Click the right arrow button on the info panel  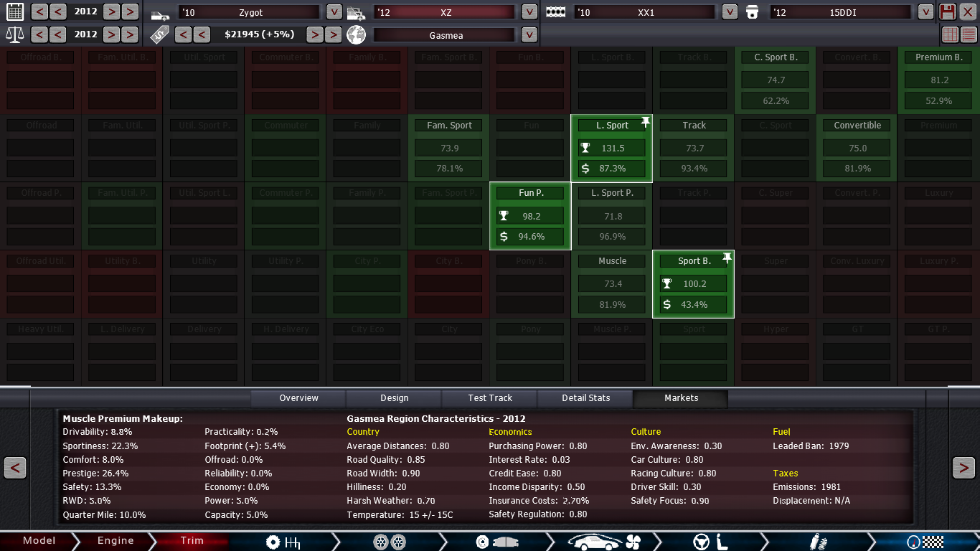pos(963,468)
